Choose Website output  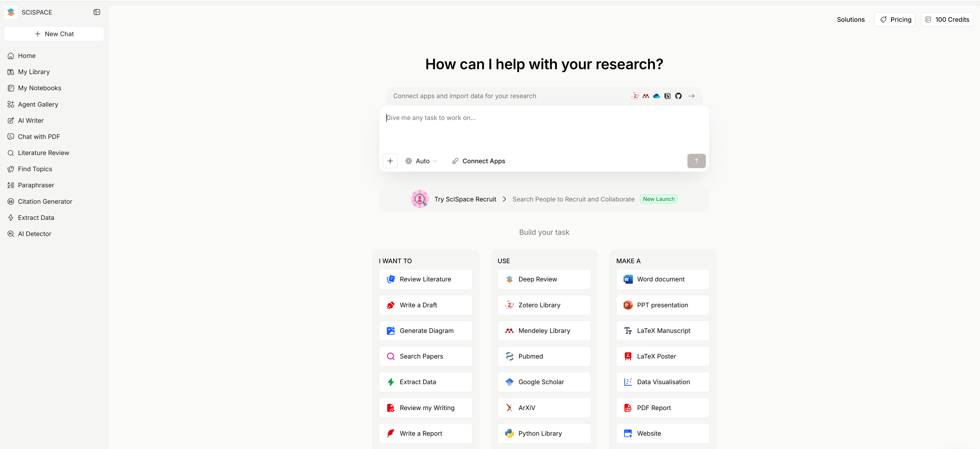pos(663,433)
